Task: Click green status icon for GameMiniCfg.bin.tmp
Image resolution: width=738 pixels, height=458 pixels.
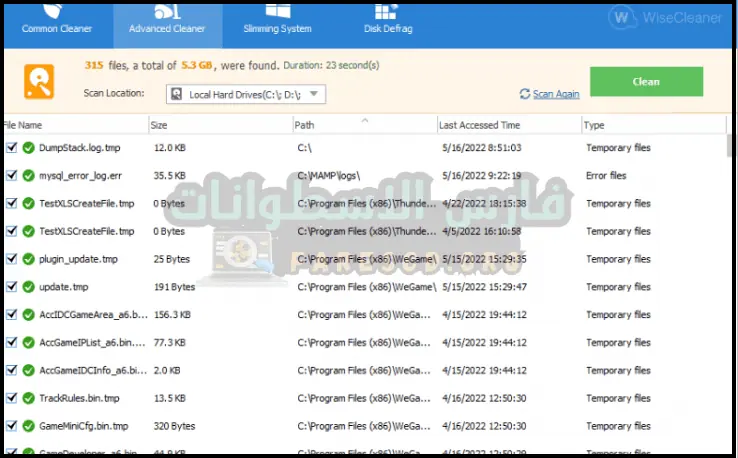Action: click(29, 426)
